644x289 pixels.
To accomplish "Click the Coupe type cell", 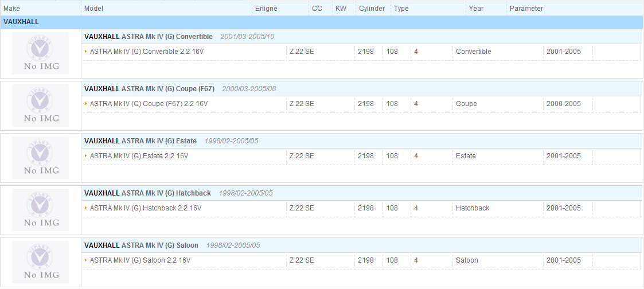I will pyautogui.click(x=466, y=104).
